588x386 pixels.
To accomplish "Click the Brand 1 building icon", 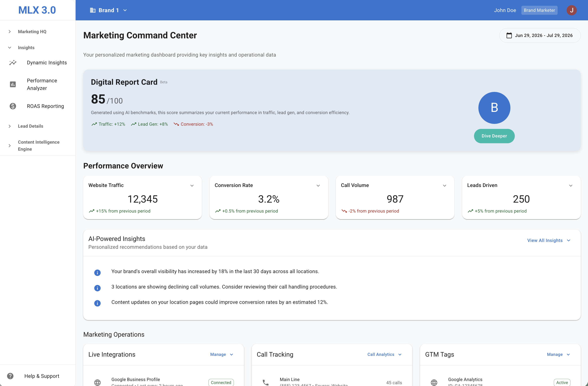I will 93,10.
